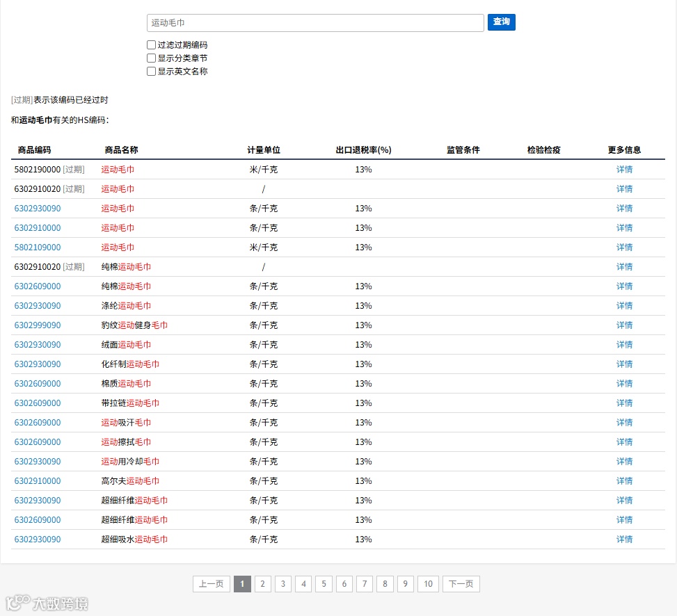677x616 pixels.
Task: Click the 查询 search button
Action: click(x=501, y=22)
